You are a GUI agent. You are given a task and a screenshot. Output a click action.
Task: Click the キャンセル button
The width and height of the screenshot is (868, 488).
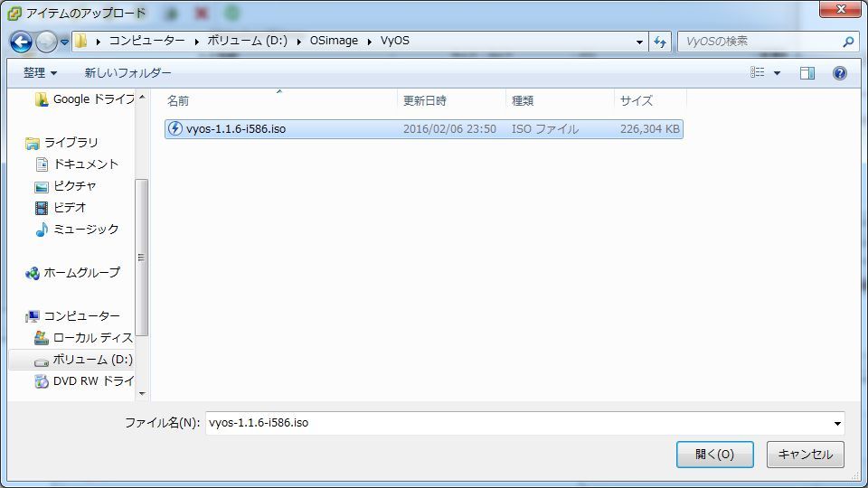pos(806,455)
